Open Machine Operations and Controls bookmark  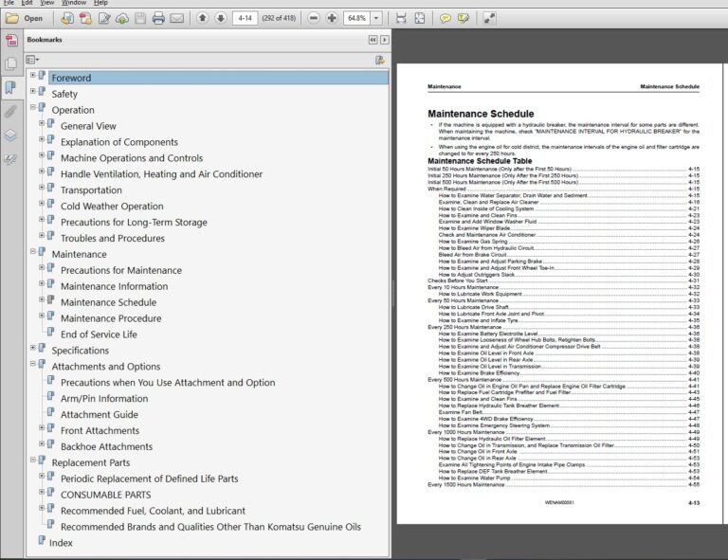(132, 158)
